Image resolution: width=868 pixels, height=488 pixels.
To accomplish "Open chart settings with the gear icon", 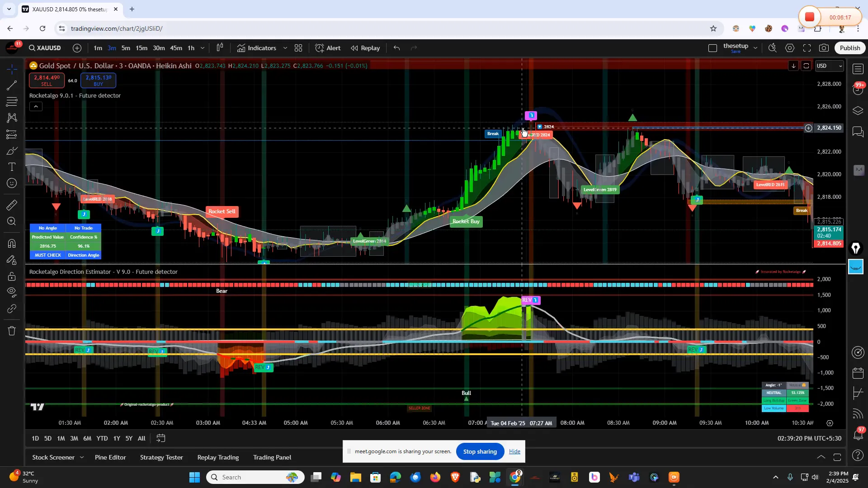I will [x=790, y=47].
